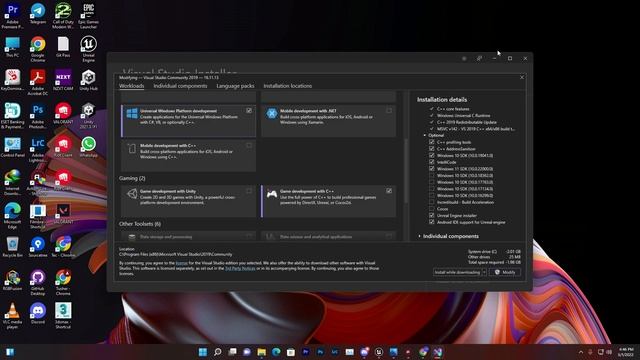Open Call of Duty Modern Warfare 2 icon

coord(63,16)
